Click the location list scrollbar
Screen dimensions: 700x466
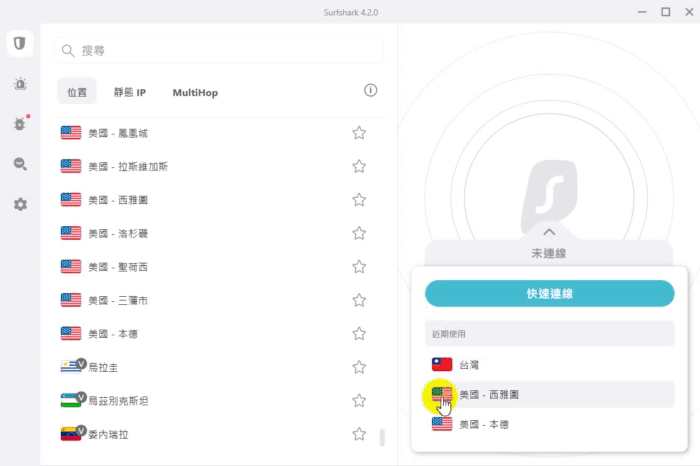(x=382, y=437)
